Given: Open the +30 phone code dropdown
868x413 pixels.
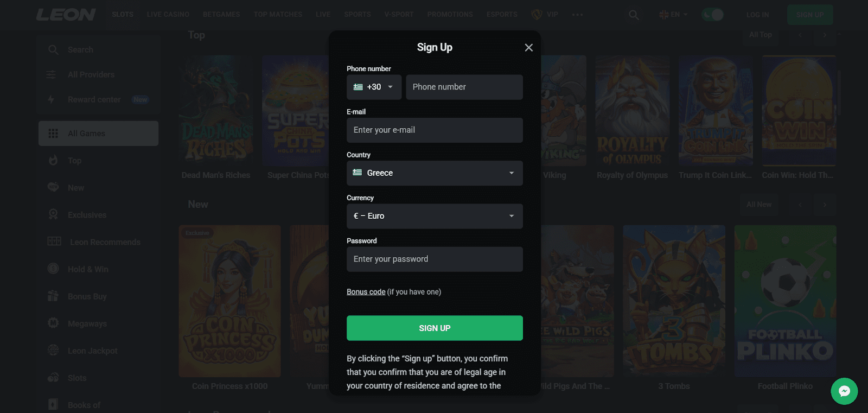Looking at the screenshot, I should click(374, 87).
